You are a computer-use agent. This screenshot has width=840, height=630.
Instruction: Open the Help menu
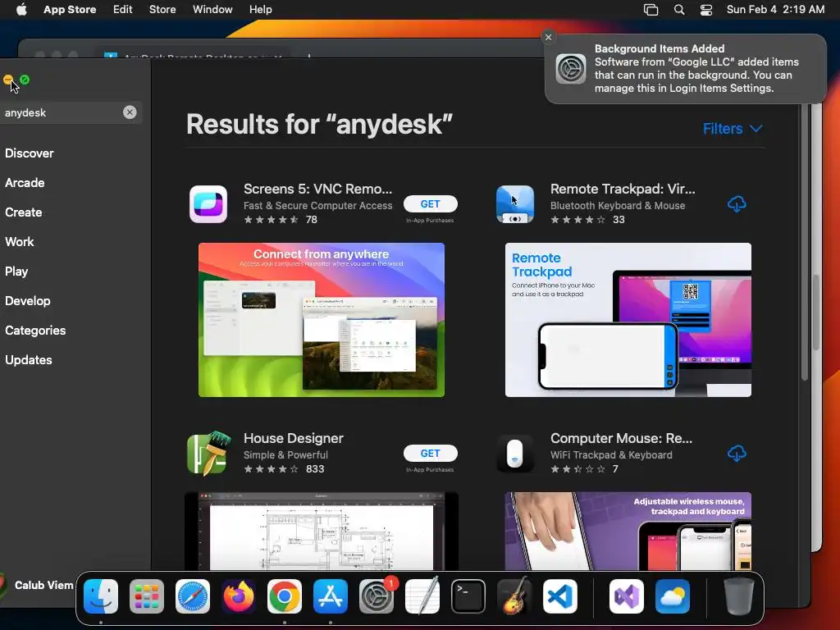pyautogui.click(x=260, y=10)
